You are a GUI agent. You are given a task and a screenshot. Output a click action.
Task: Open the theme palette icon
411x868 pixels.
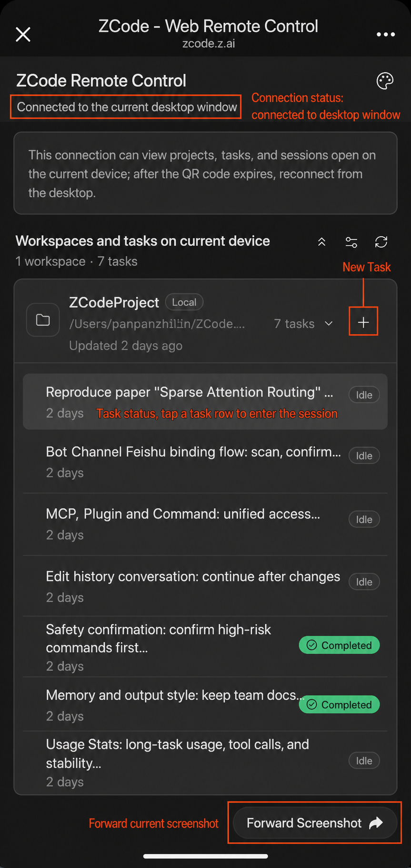click(x=385, y=81)
